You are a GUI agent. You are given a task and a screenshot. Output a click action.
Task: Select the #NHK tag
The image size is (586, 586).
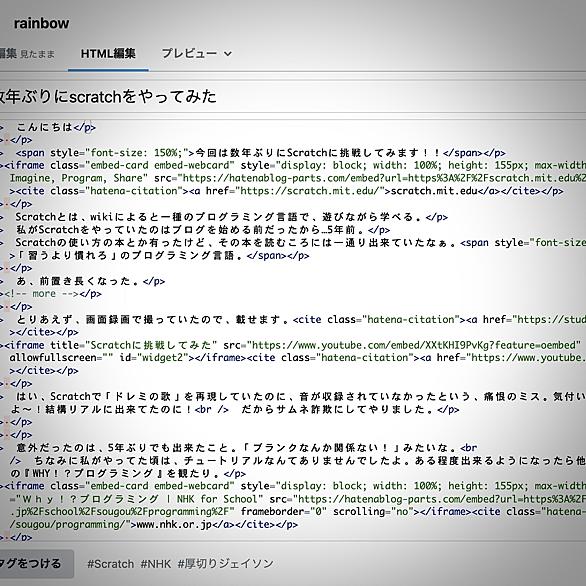coord(155,564)
